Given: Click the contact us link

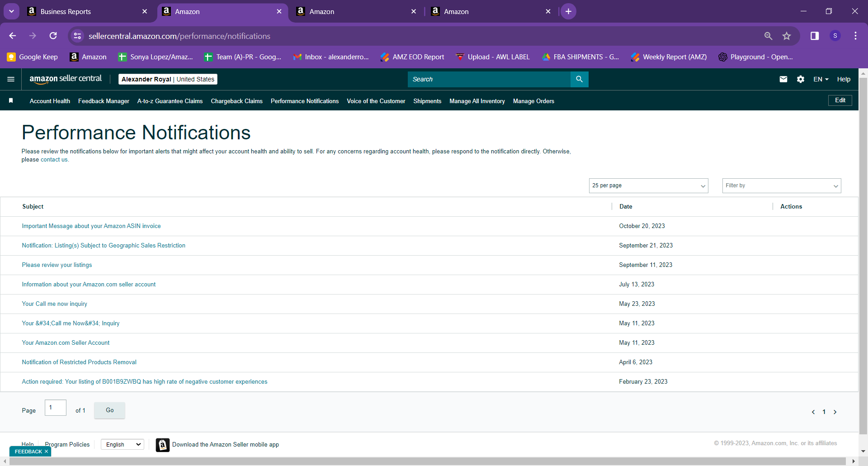Looking at the screenshot, I should pos(54,160).
